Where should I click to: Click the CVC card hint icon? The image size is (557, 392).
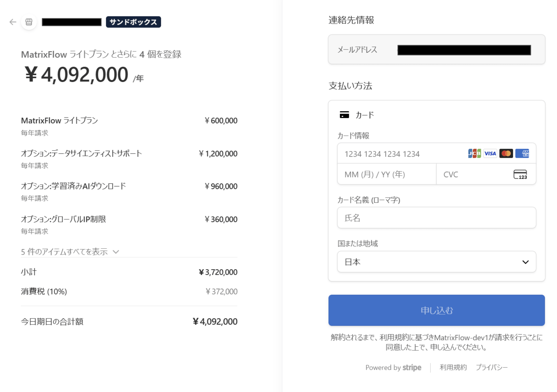click(x=520, y=174)
